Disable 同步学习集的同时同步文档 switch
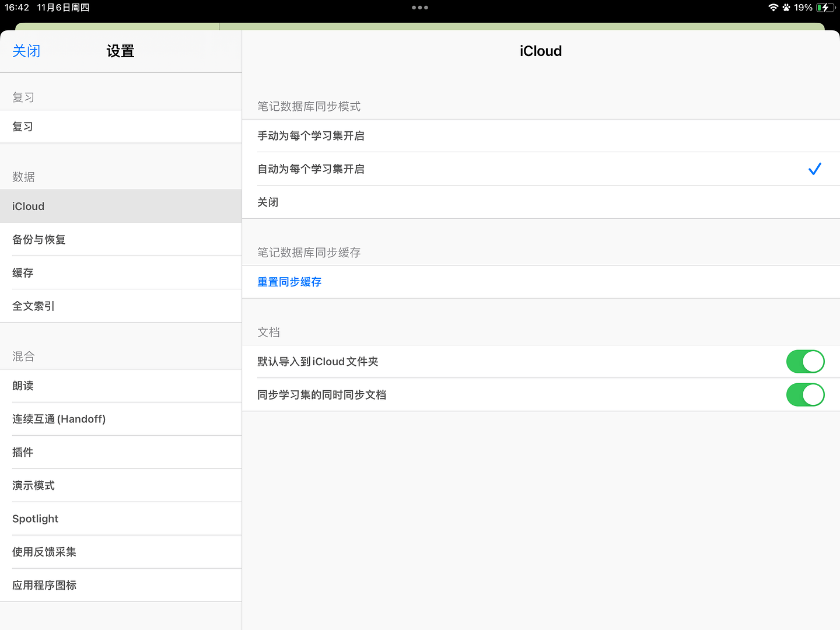The width and height of the screenshot is (840, 630). [x=805, y=395]
